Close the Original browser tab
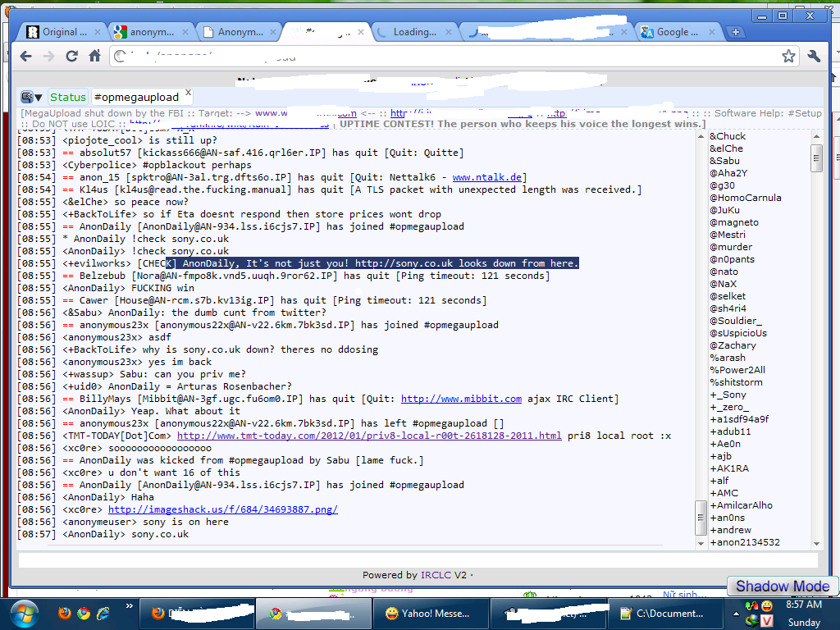840x630 pixels. [98, 32]
